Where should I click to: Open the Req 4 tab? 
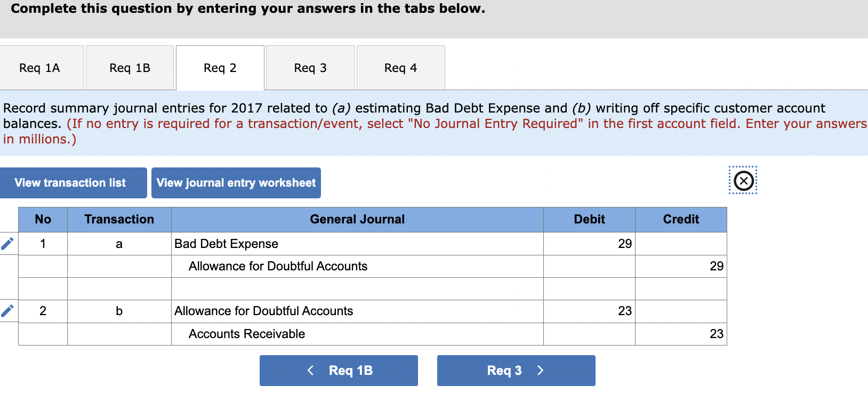(x=400, y=68)
